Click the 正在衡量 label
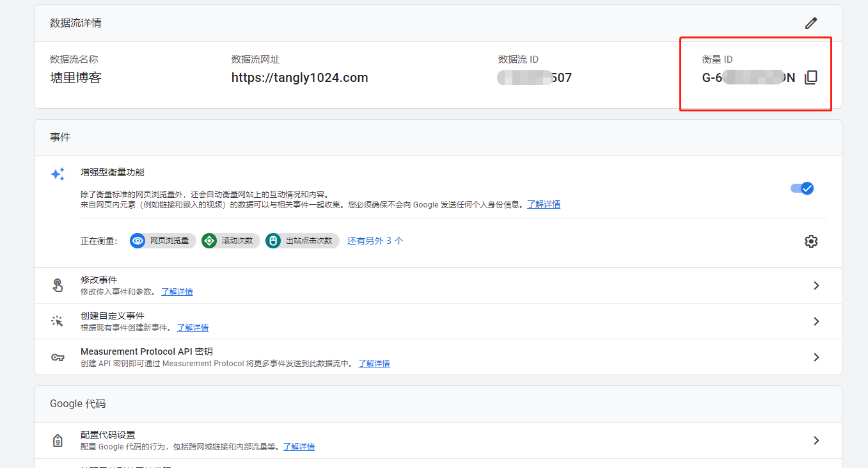The image size is (868, 468). click(x=100, y=241)
